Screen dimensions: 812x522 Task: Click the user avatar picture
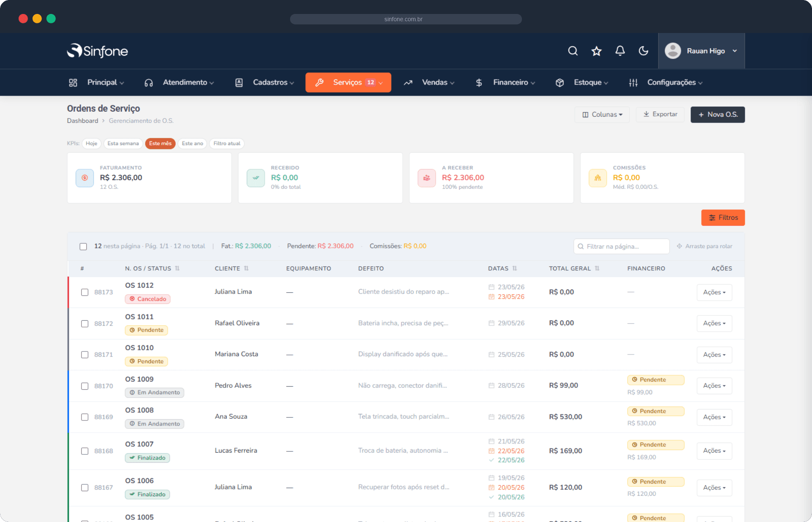672,51
